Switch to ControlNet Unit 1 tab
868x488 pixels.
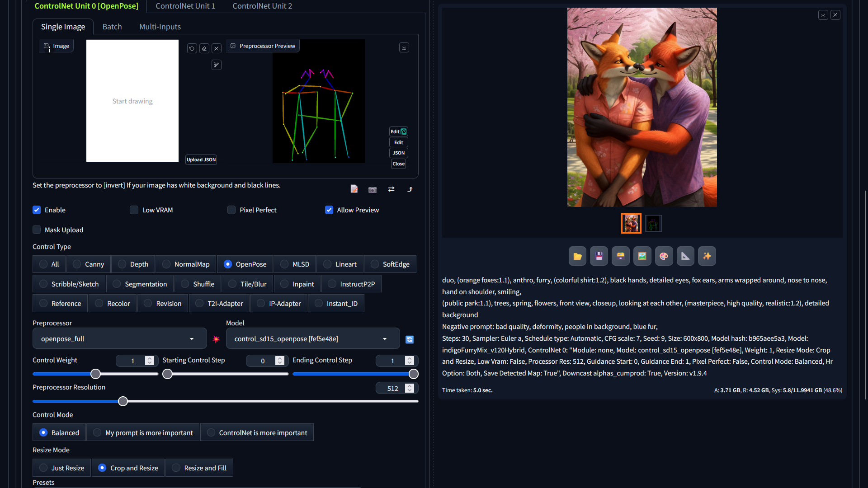[x=185, y=6]
